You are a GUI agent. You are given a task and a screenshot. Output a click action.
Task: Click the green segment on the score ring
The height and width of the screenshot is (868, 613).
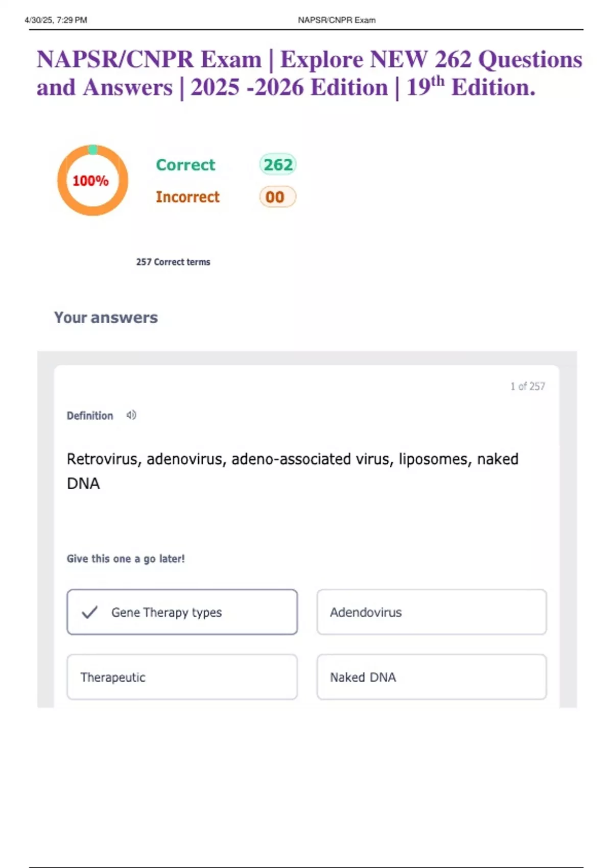pos(92,149)
